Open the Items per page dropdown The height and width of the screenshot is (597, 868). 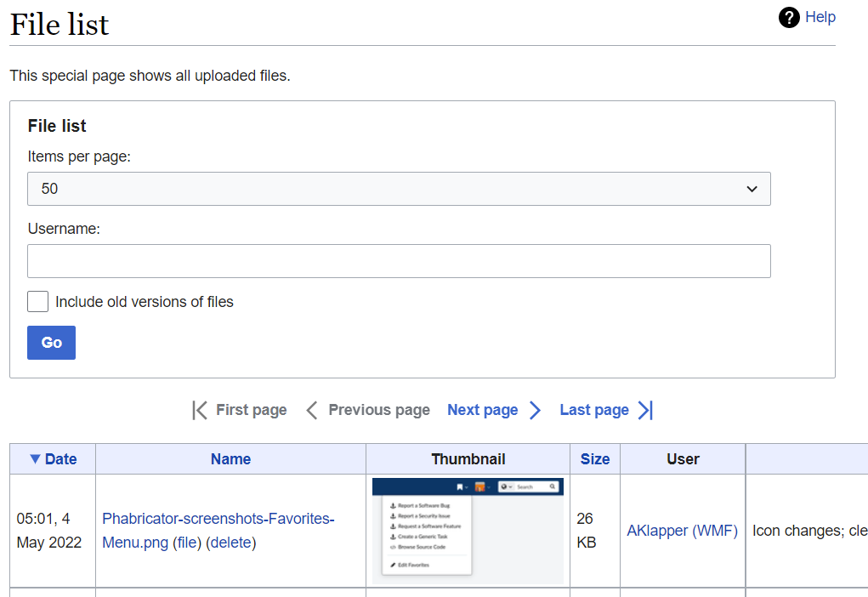click(398, 189)
